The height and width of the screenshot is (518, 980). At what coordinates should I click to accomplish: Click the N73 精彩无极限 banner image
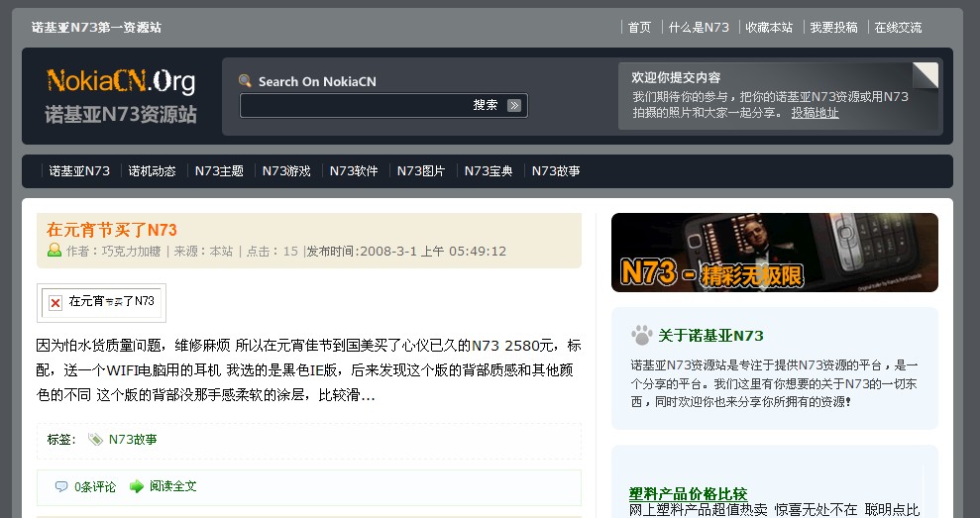tap(774, 253)
